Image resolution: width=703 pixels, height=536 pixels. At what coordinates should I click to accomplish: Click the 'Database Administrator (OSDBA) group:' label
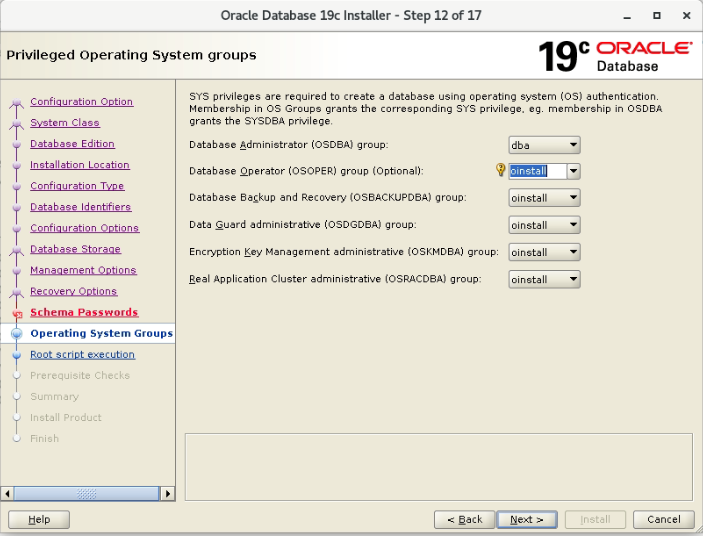tap(289, 145)
